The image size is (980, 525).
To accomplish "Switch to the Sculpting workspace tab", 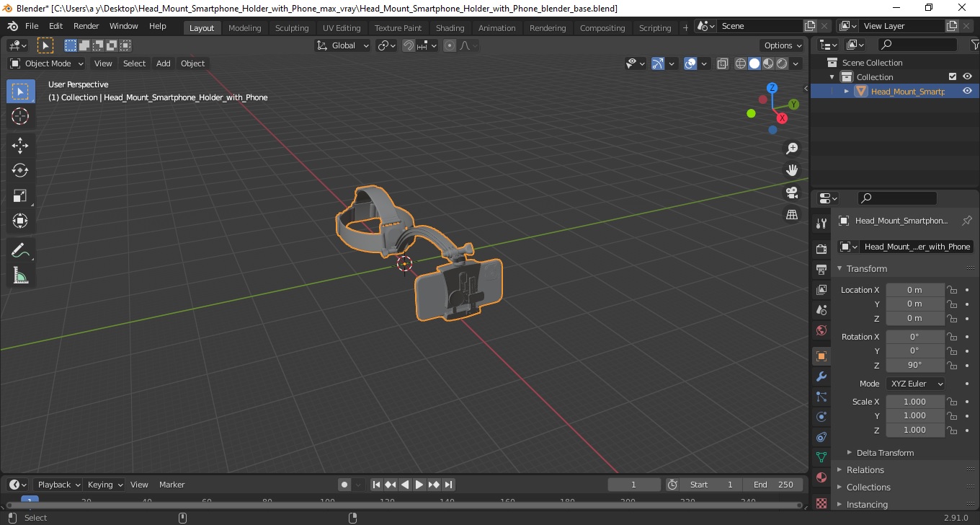I will click(x=292, y=27).
